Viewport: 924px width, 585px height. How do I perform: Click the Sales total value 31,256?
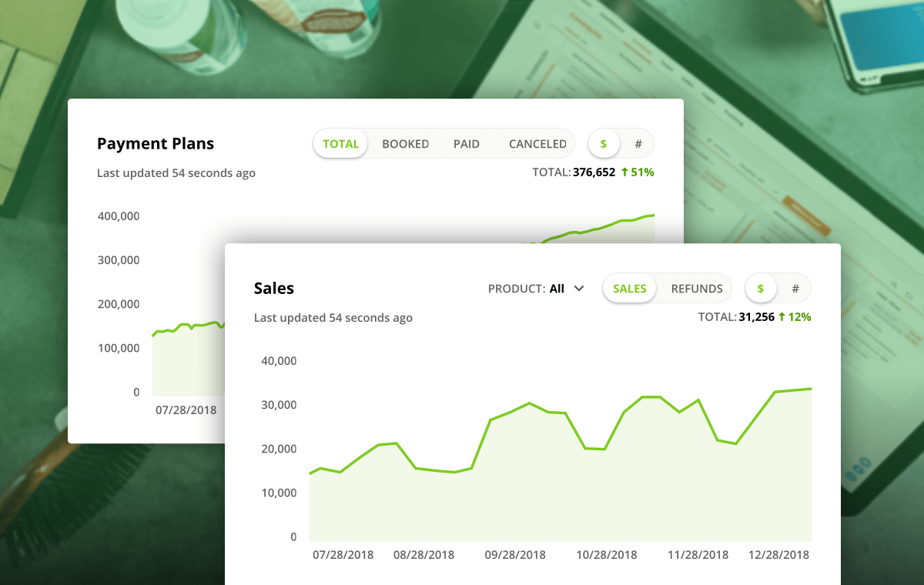pos(755,316)
